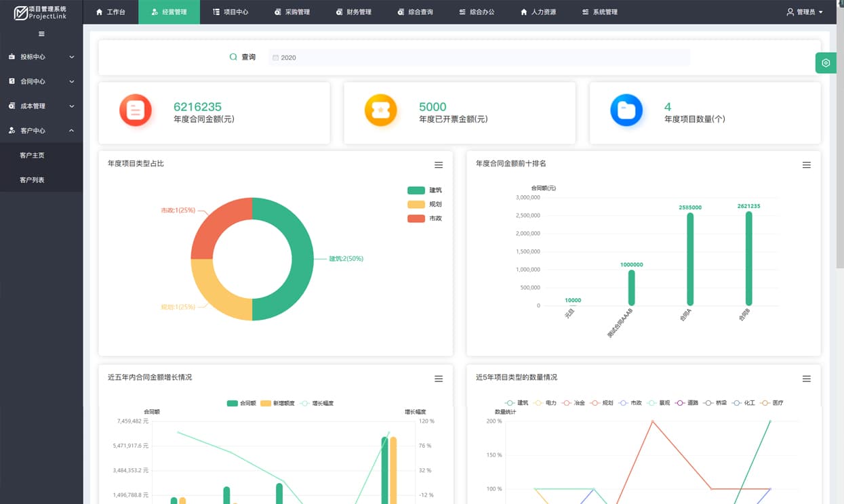
Task: Toggle 合同额 series in growth chart legend
Action: (x=241, y=403)
